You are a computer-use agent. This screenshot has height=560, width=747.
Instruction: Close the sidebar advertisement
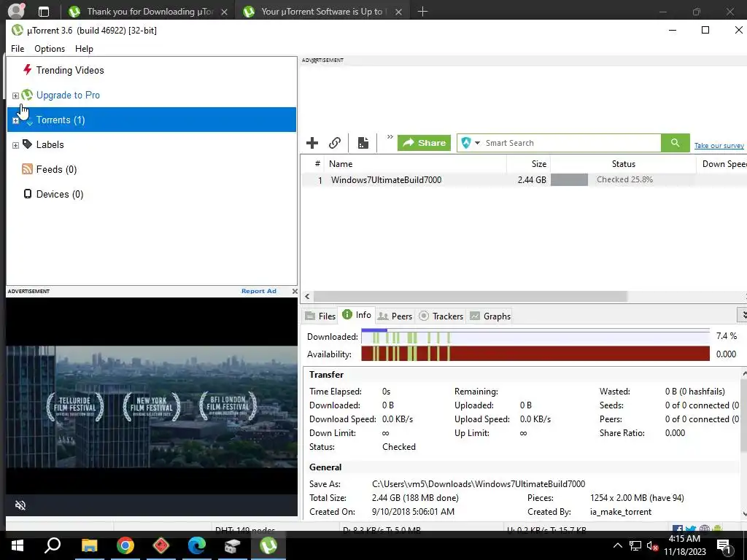[x=295, y=291]
